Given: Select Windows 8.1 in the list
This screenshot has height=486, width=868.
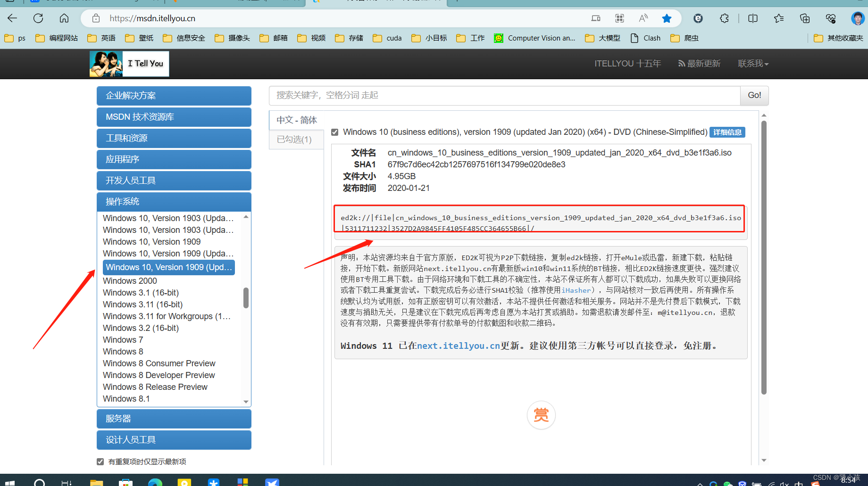Looking at the screenshot, I should click(x=126, y=399).
